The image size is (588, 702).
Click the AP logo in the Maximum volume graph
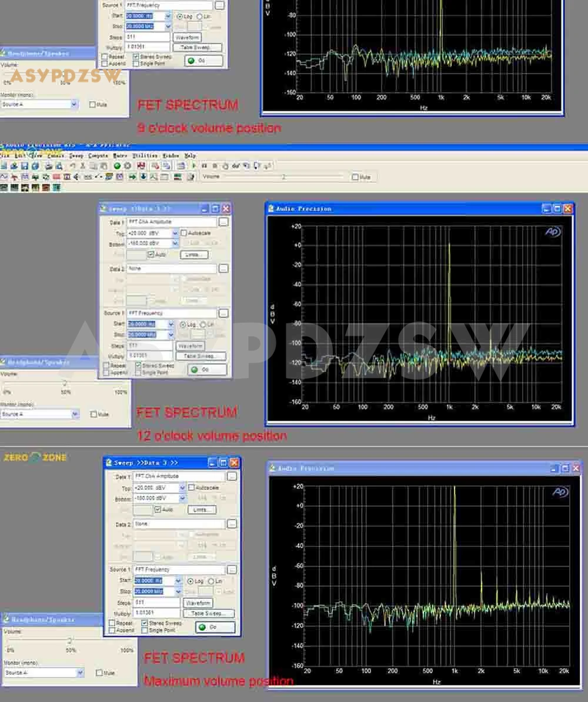tap(560, 492)
